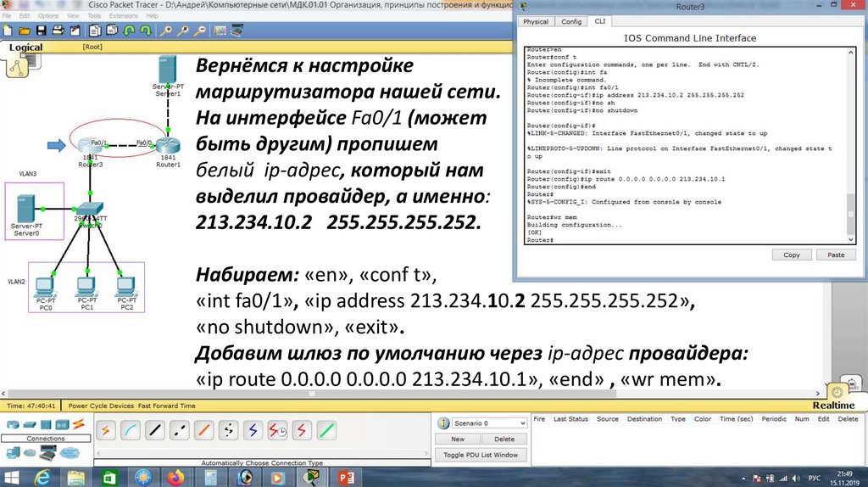Click the Server0 device on the canvas

(25, 209)
